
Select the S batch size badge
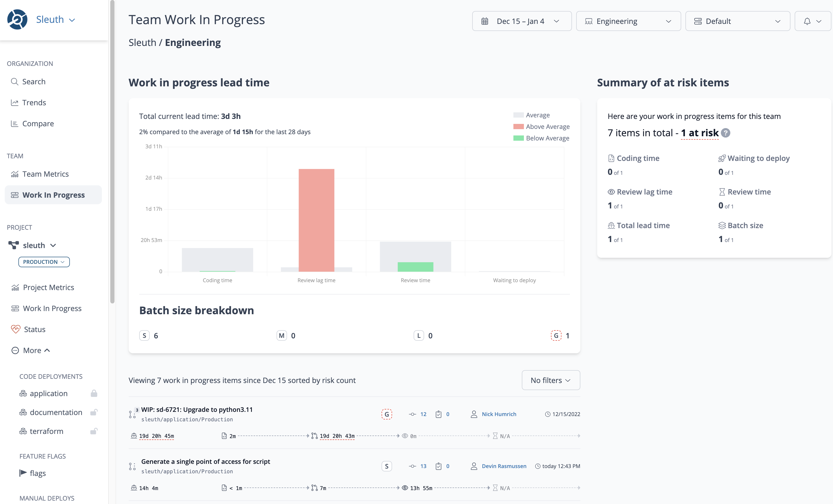tap(144, 335)
